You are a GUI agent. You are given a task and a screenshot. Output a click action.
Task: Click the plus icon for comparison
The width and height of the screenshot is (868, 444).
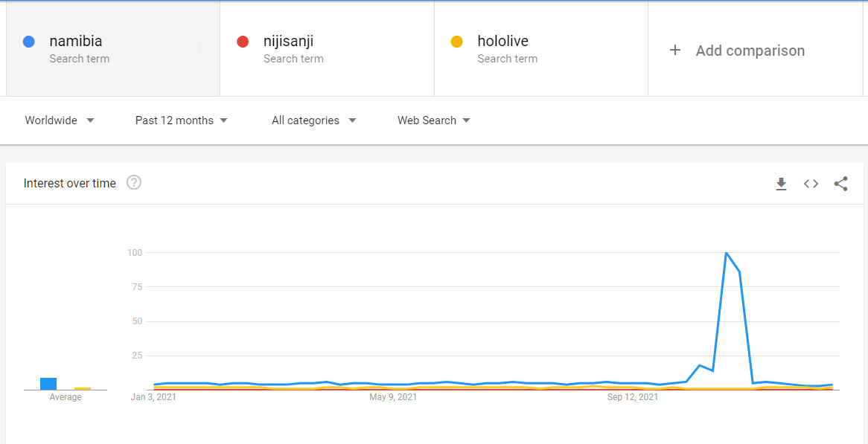pos(674,51)
